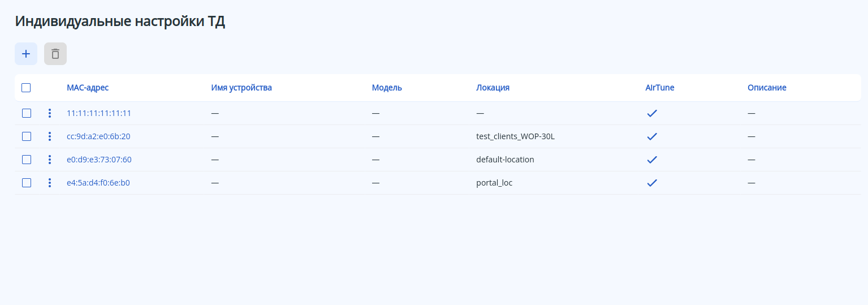The width and height of the screenshot is (868, 305).
Task: Check the box for 11:11:11:11:11:11
Action: click(x=27, y=113)
